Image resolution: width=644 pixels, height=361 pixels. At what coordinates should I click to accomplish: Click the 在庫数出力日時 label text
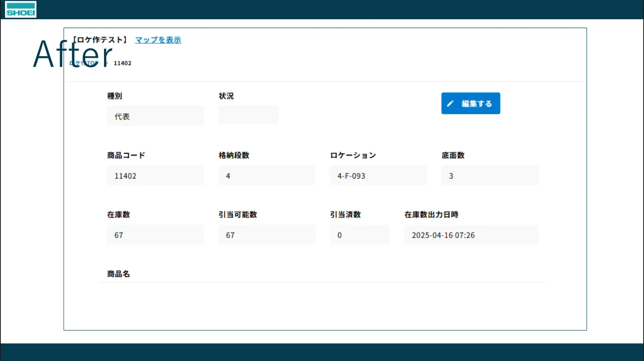coord(431,215)
